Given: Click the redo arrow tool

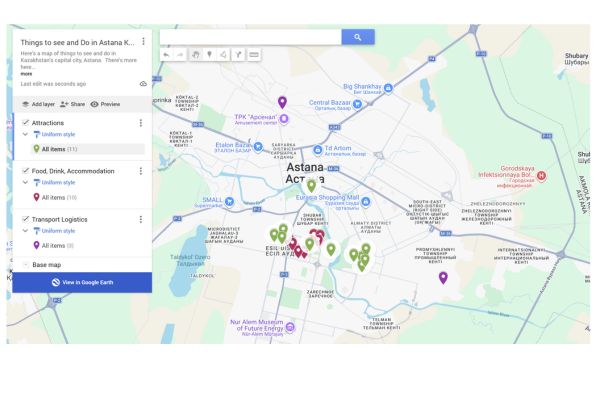Looking at the screenshot, I should [180, 55].
